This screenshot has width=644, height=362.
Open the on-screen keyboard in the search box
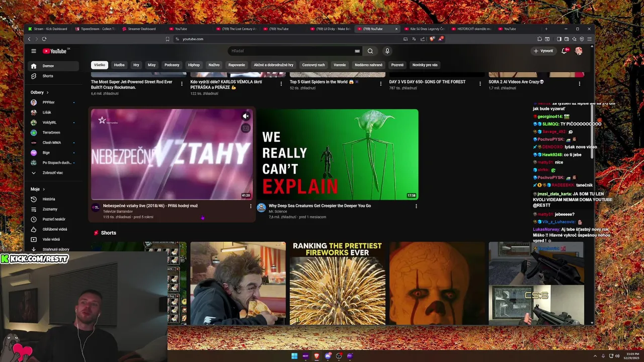357,51
